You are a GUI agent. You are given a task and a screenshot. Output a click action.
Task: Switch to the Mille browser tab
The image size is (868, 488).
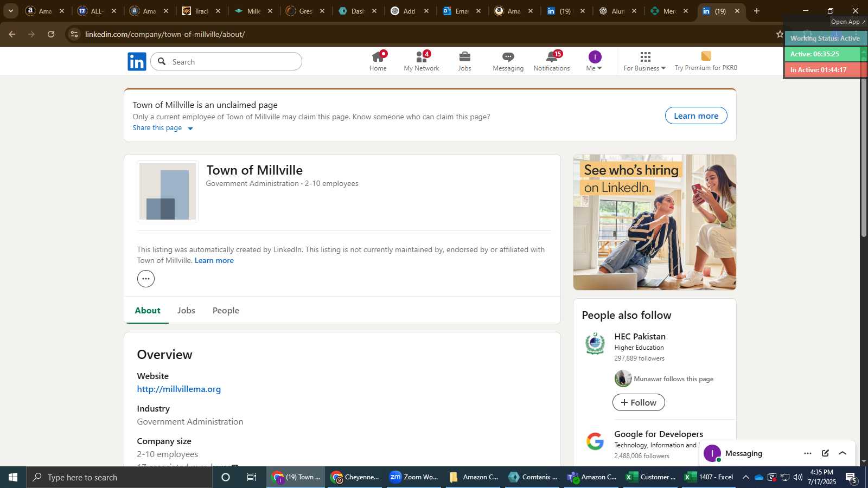click(x=253, y=11)
